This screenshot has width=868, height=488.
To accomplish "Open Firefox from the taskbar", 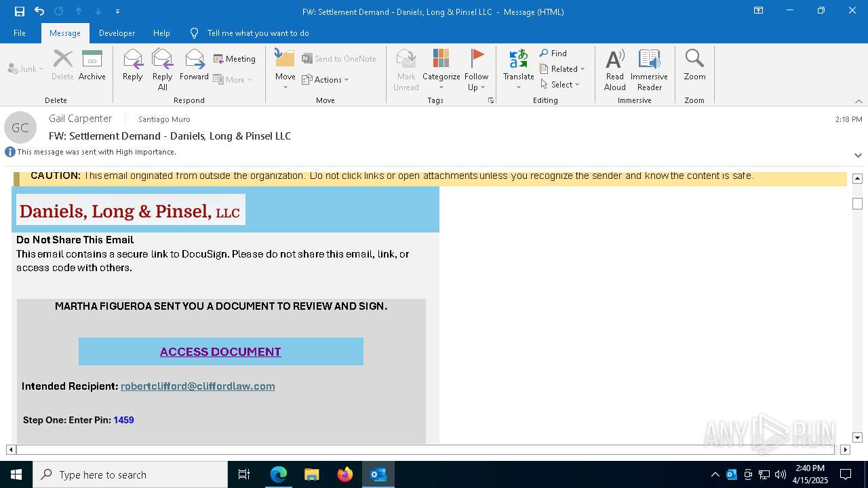I will [x=345, y=474].
